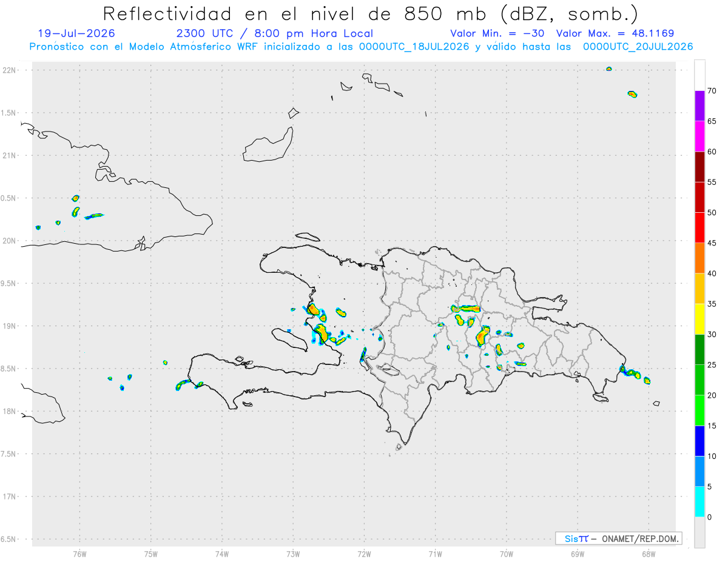The width and height of the screenshot is (728, 562).
Task: Click the colorbar label "60"
Action: 712,152
